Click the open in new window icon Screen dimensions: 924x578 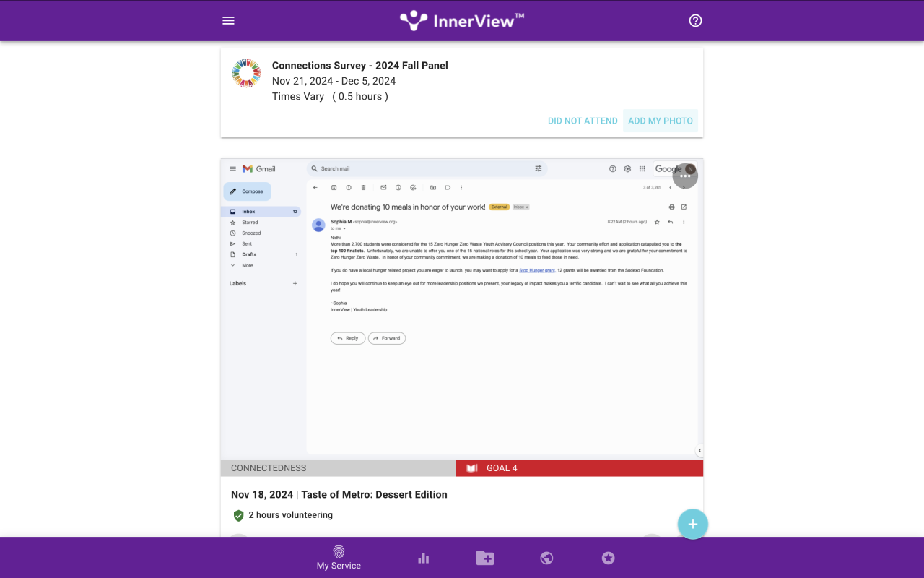[x=684, y=207]
